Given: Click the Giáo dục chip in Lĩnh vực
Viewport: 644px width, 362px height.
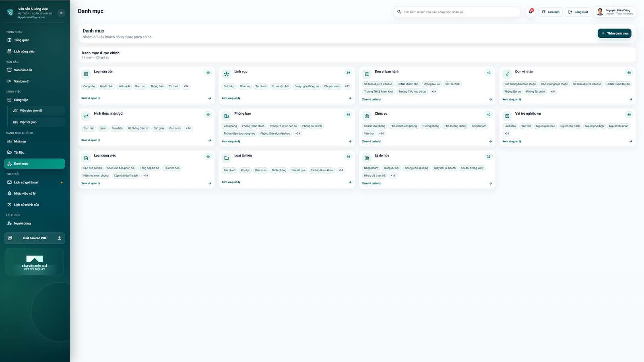Looking at the screenshot, I should tap(229, 86).
